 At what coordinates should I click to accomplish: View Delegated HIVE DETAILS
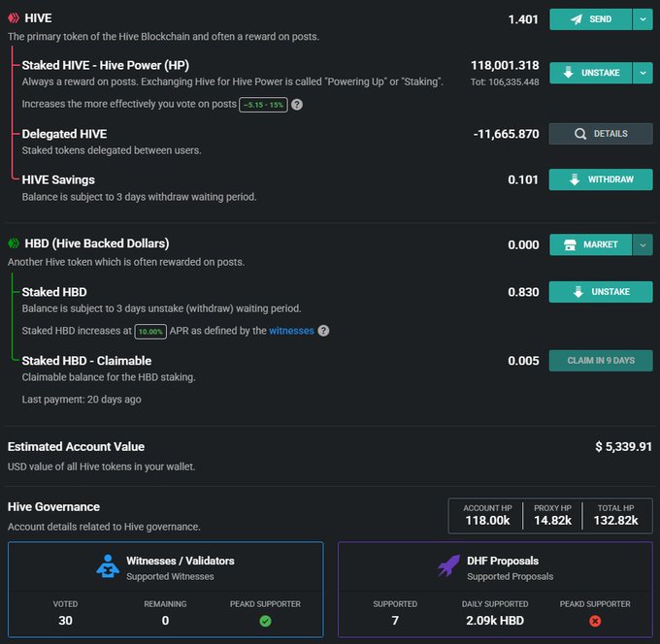601,134
